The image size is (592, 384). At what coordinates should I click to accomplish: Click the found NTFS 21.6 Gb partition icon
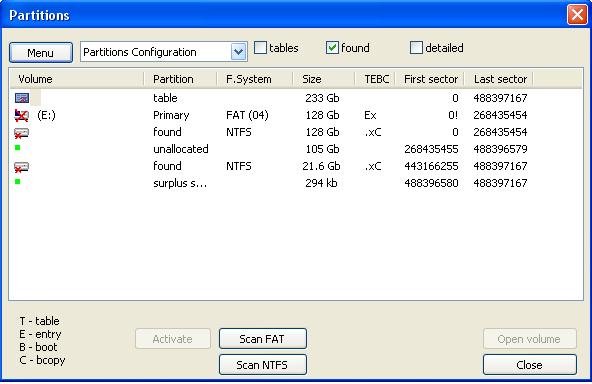pos(22,167)
